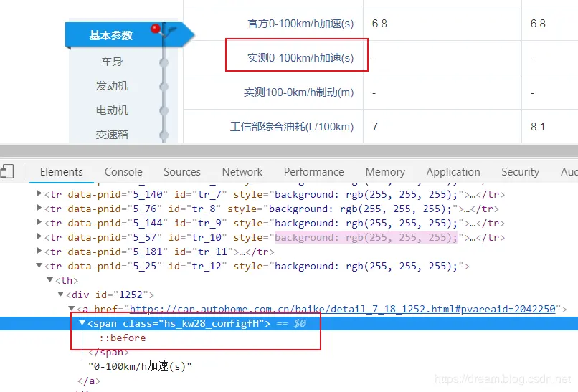Click the 实测0-100km/h加速(s) row label

300,58
